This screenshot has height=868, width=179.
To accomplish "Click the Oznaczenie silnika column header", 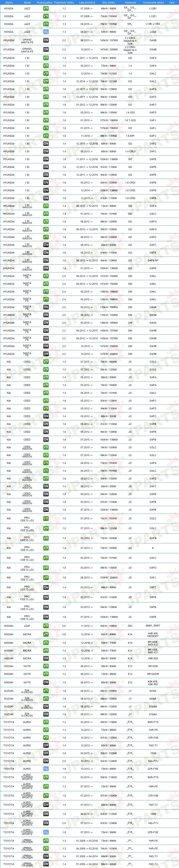I will (153, 2).
